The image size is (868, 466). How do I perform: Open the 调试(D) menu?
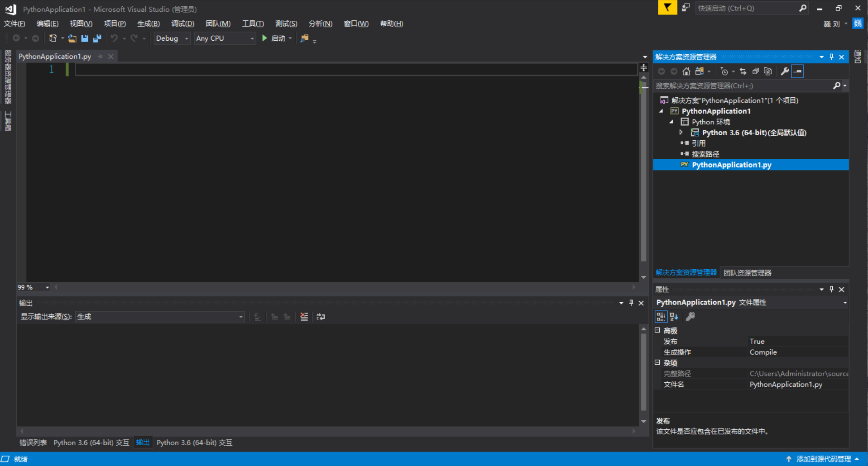tap(182, 24)
